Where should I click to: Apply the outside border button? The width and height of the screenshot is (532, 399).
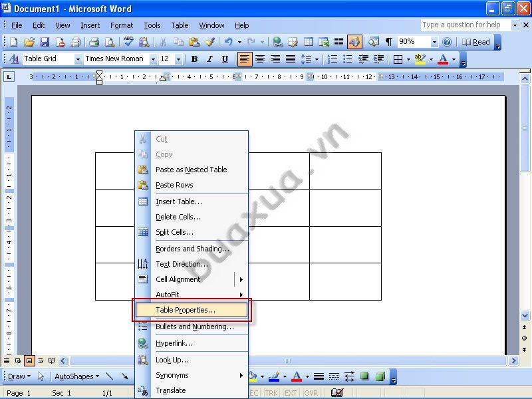click(x=398, y=59)
